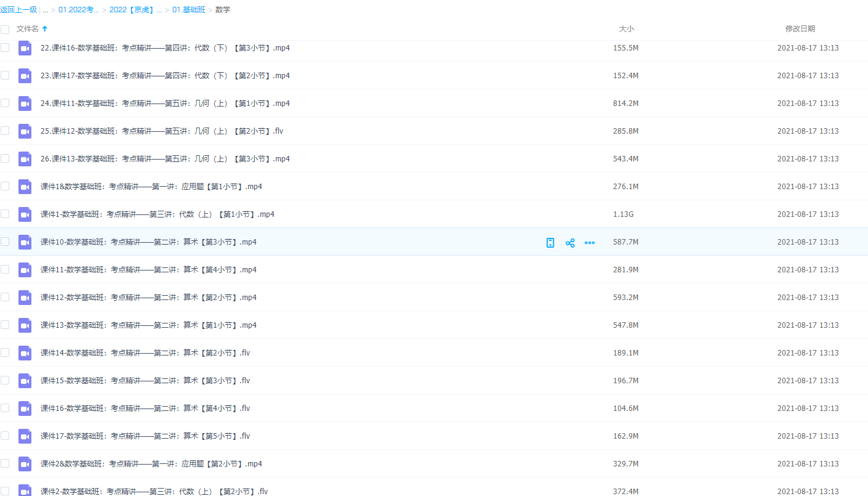Click video icon for 课件1&数学基础班 应用题 file
The image size is (868, 496).
(x=25, y=187)
